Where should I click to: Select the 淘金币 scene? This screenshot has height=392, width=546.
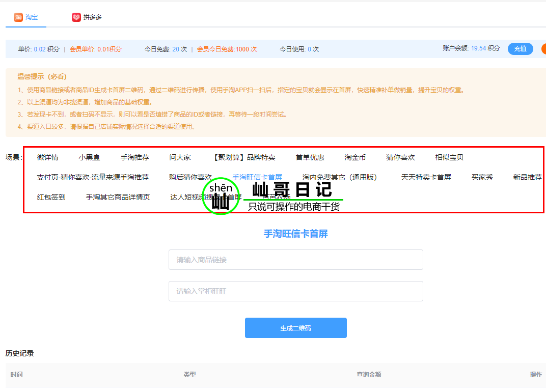click(x=355, y=157)
